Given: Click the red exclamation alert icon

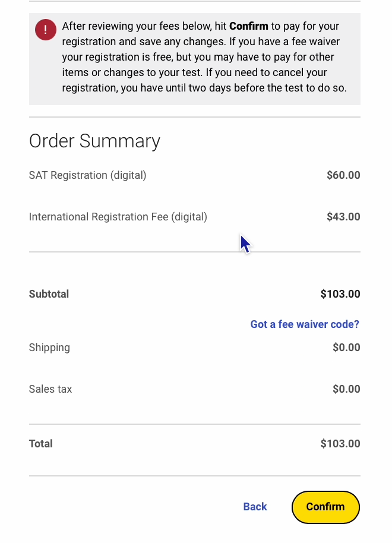Looking at the screenshot, I should [46, 30].
